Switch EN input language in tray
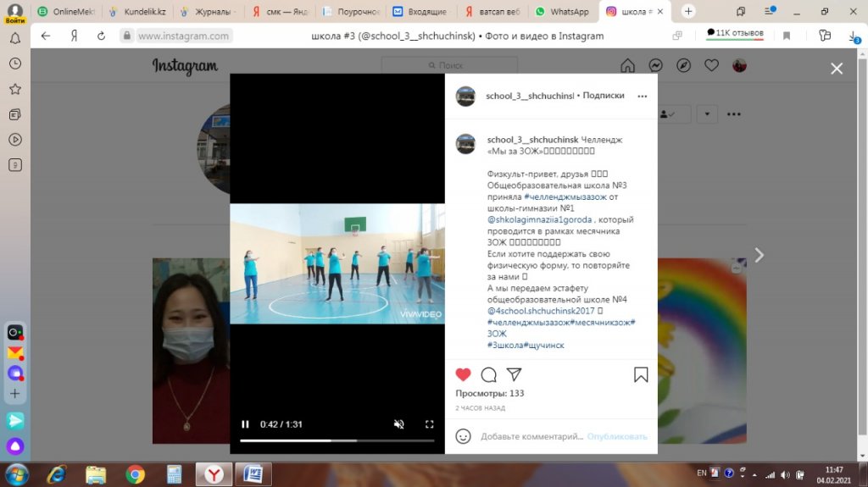 pyautogui.click(x=701, y=473)
